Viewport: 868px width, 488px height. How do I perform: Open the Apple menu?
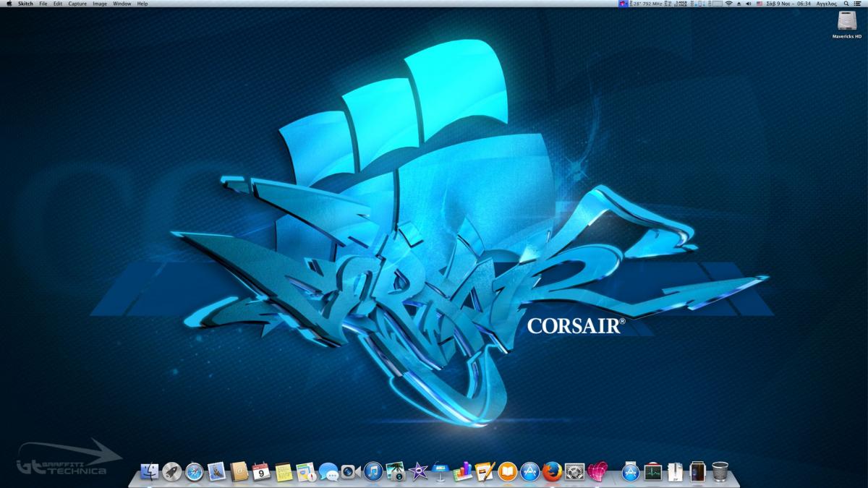coord(9,4)
